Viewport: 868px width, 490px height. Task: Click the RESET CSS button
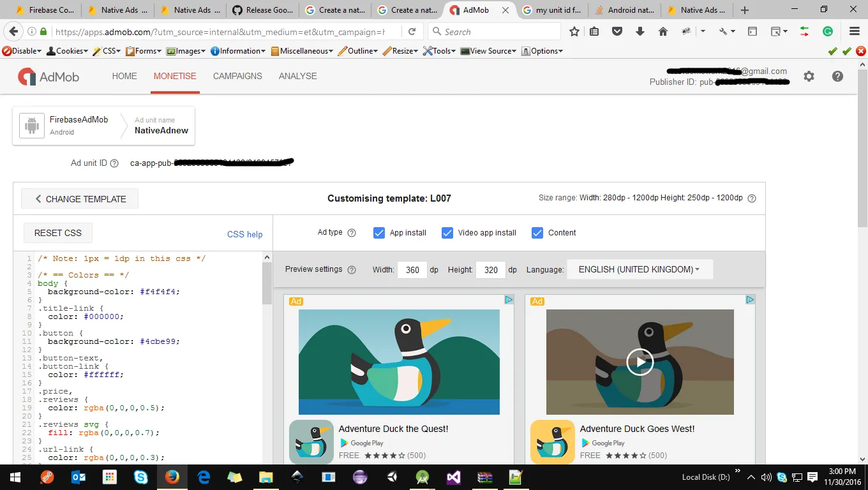pos(58,233)
